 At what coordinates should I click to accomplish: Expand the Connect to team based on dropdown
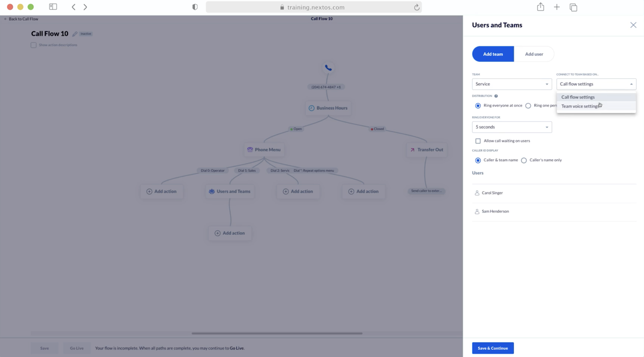pos(596,84)
